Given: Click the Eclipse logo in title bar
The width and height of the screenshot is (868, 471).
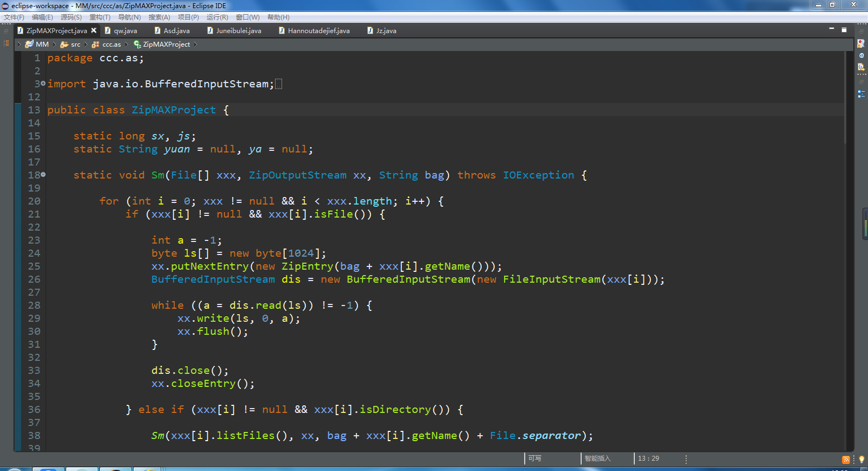Looking at the screenshot, I should point(5,5).
